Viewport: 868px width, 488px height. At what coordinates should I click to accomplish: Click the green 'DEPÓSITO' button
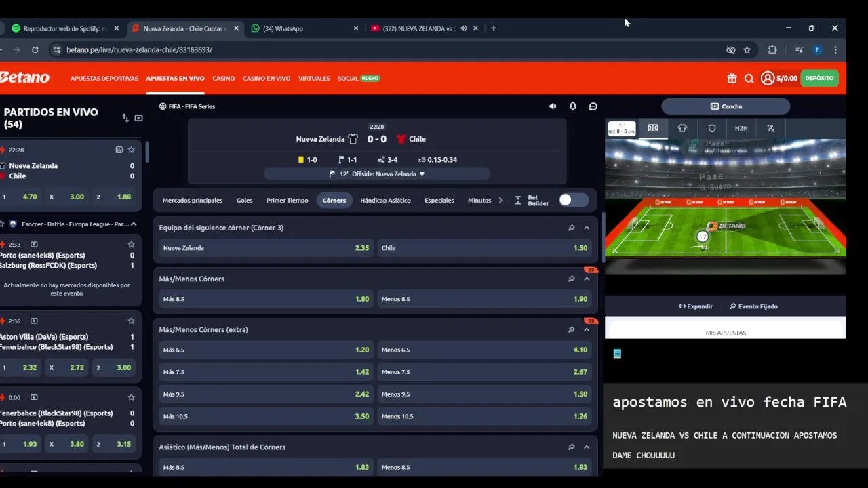819,78
